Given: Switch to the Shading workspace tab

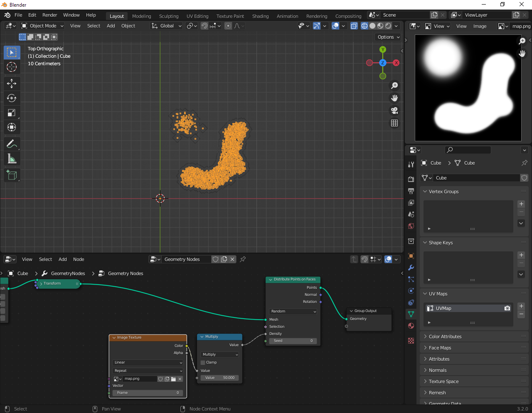Looking at the screenshot, I should (x=260, y=16).
